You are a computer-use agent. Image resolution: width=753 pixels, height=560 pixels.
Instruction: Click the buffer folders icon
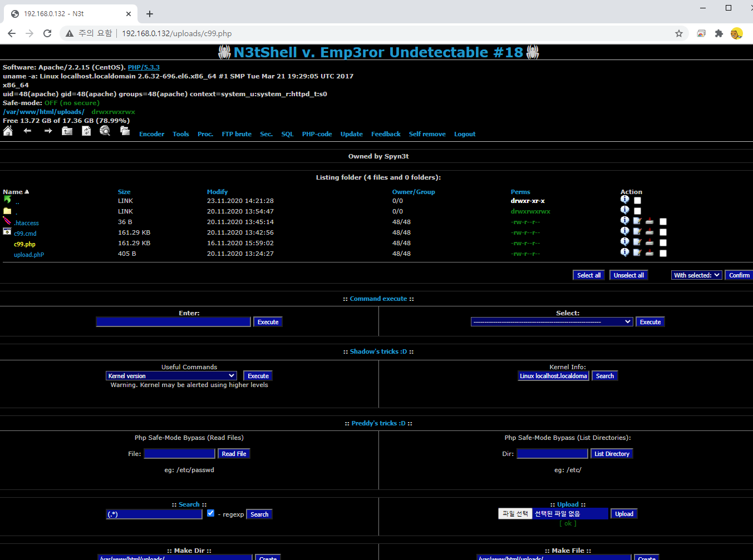(x=125, y=131)
